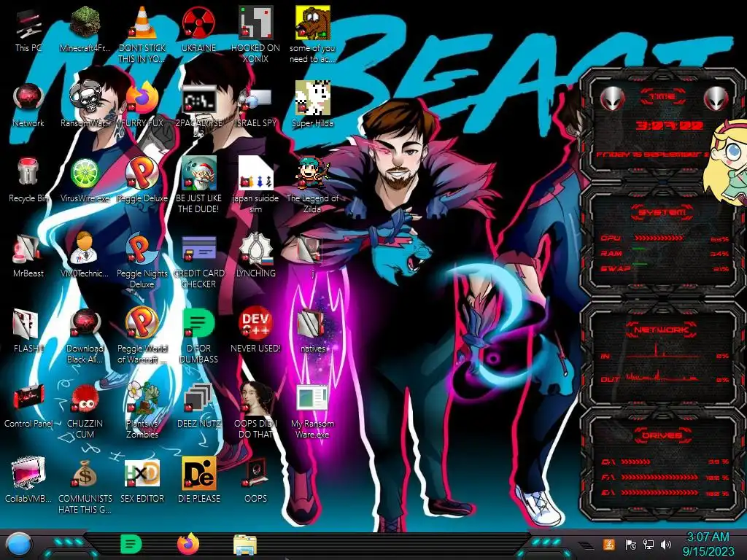
Task: Open the Dev-C++ NEVER USED! icon
Action: [x=255, y=331]
